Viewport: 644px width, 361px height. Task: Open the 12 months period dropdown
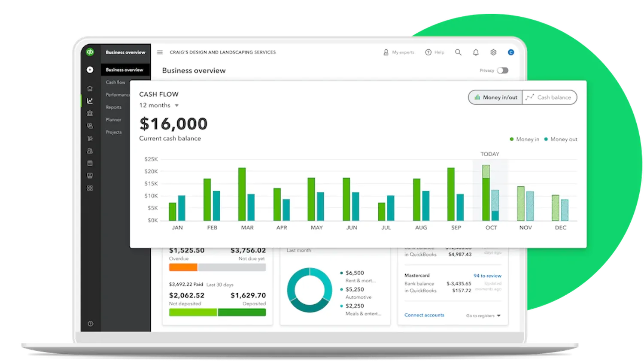pos(159,105)
